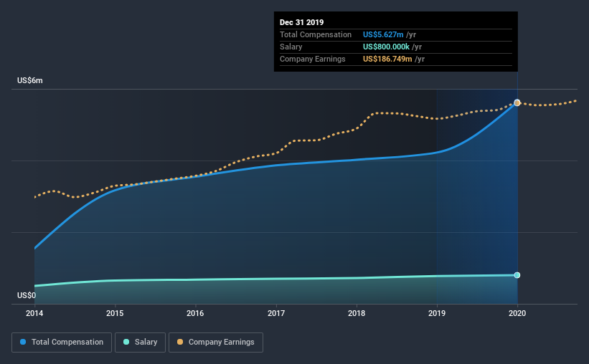This screenshot has width=589, height=364.
Task: Click the 2018 x-axis label
Action: click(x=357, y=313)
